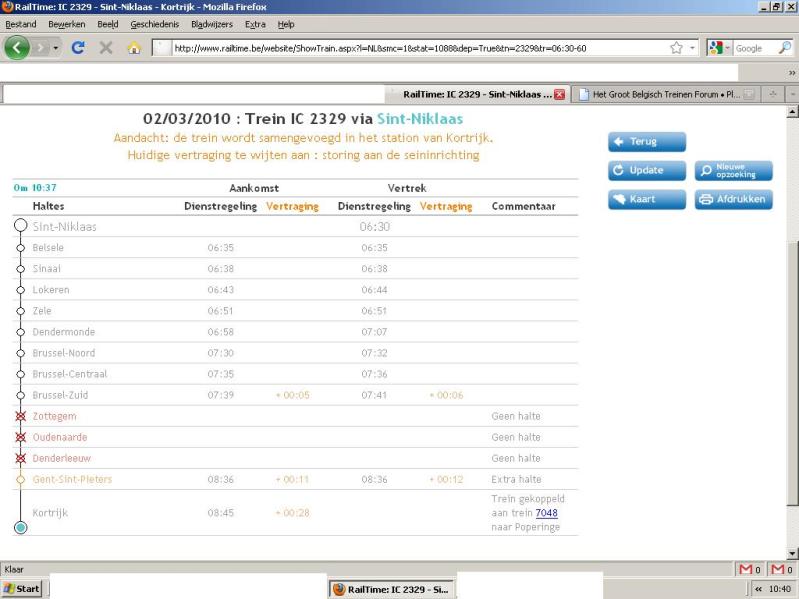Close the RailTime tab with red X
This screenshot has width=799, height=599.
pos(560,95)
